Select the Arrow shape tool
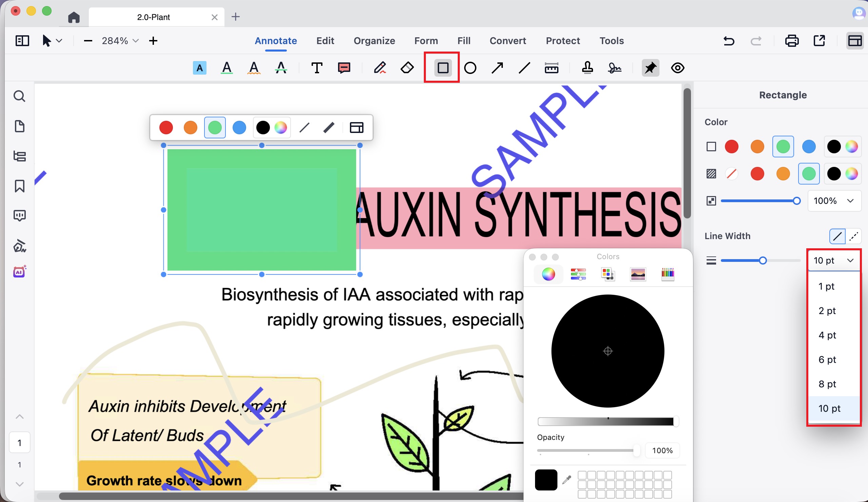Screen dimensions: 868x502 pyautogui.click(x=497, y=68)
